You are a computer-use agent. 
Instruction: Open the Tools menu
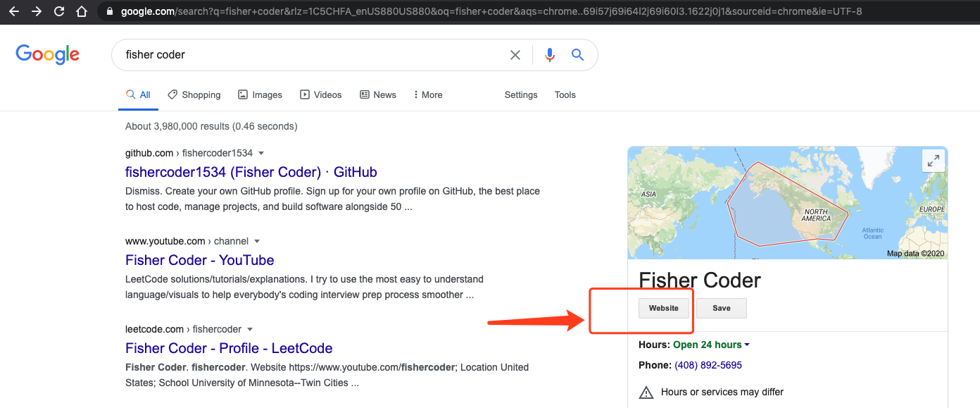(565, 94)
